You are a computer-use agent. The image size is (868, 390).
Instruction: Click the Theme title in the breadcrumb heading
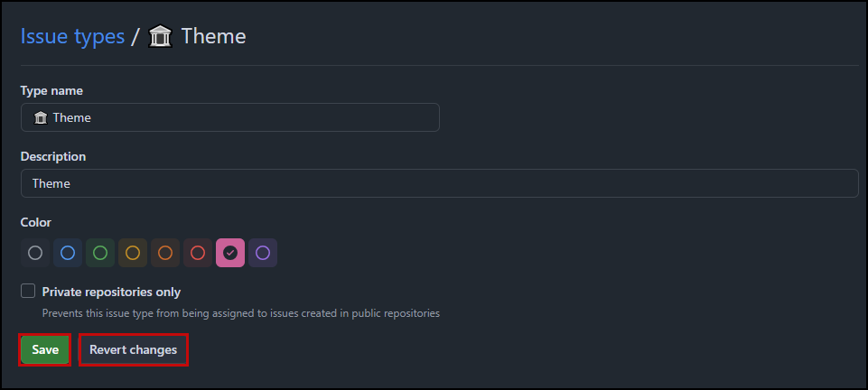tap(214, 36)
